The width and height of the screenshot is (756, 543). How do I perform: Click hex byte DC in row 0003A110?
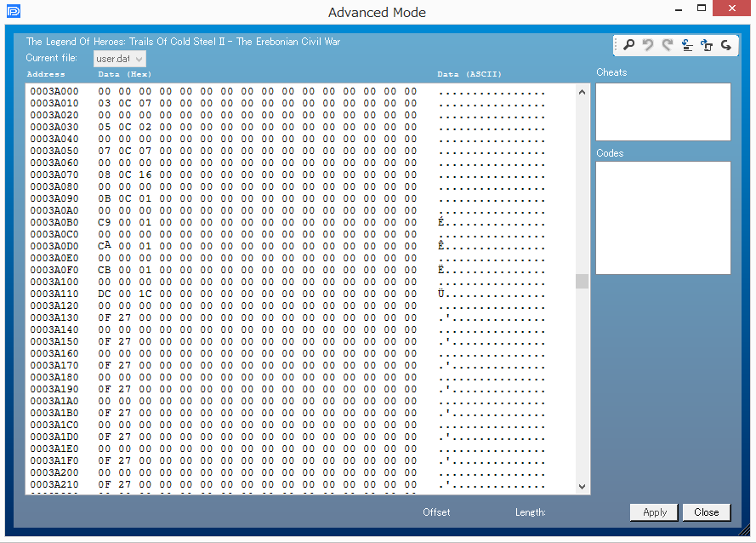tap(104, 294)
